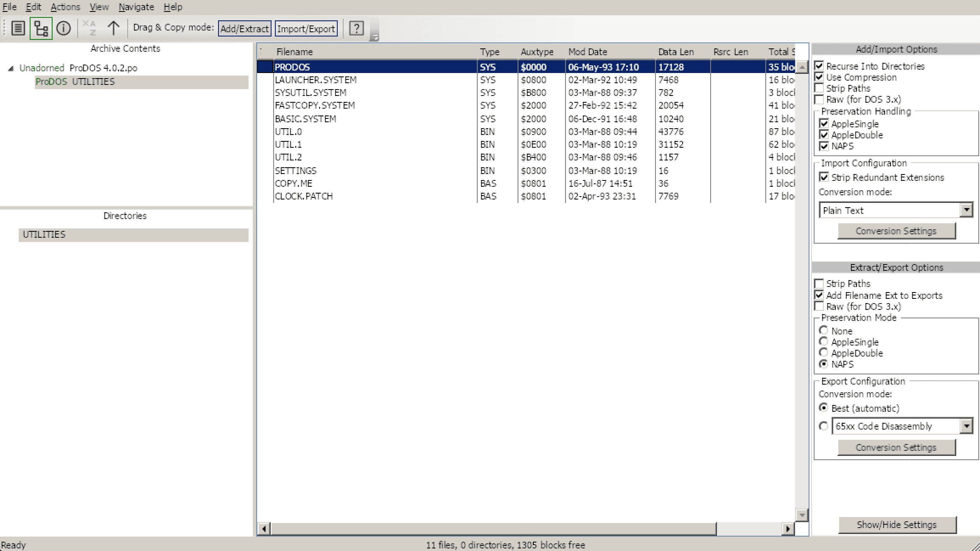Open the Help menu

(x=173, y=7)
